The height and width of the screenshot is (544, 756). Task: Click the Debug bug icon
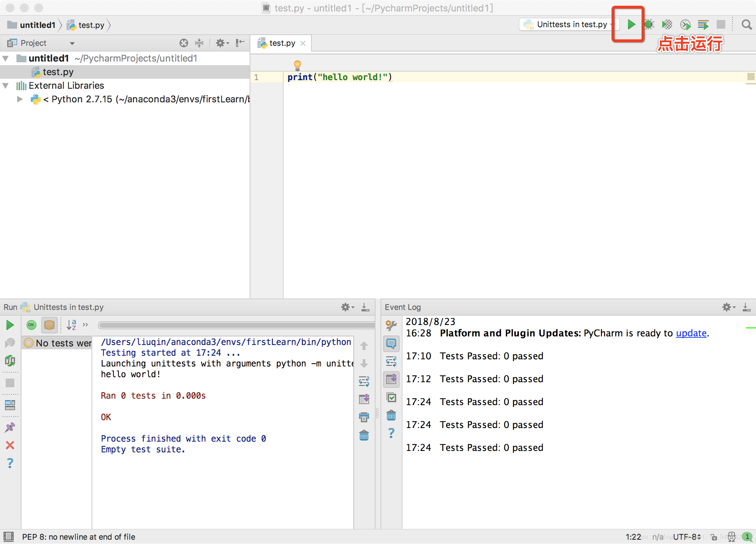[649, 24]
